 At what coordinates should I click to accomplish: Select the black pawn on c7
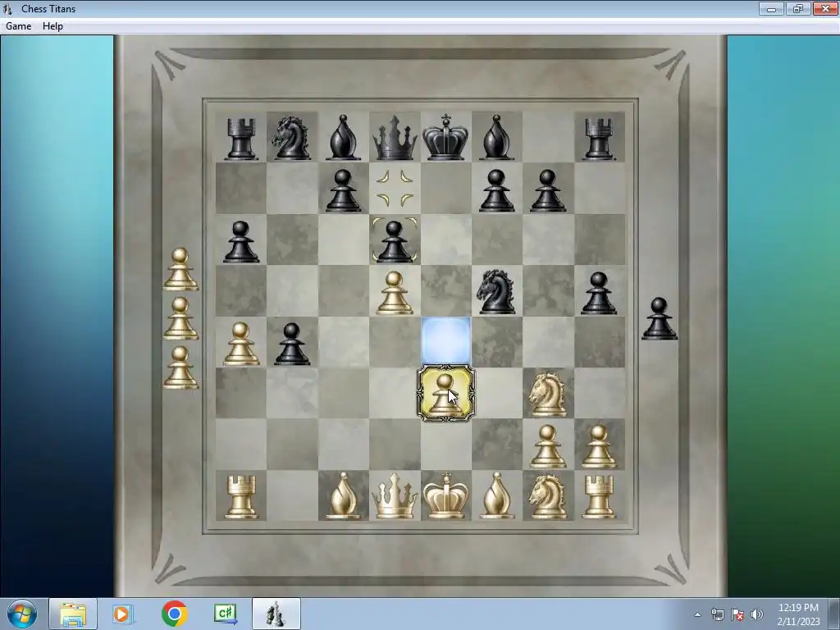point(343,190)
